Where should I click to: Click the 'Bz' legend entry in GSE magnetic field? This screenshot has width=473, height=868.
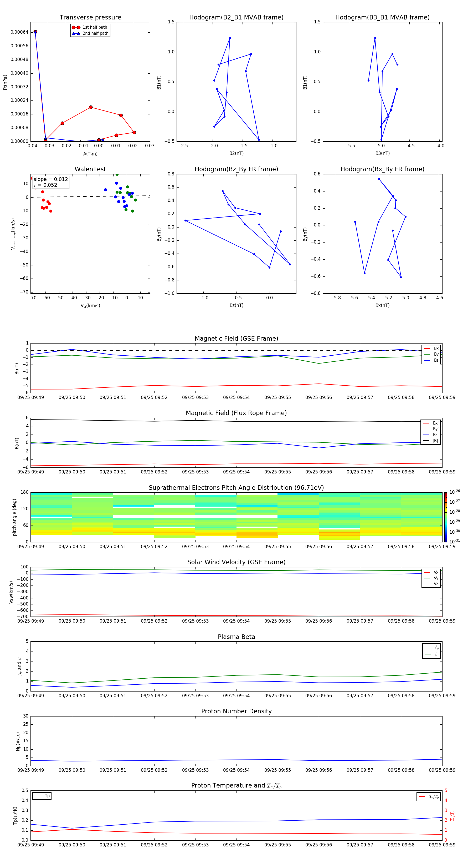[431, 361]
